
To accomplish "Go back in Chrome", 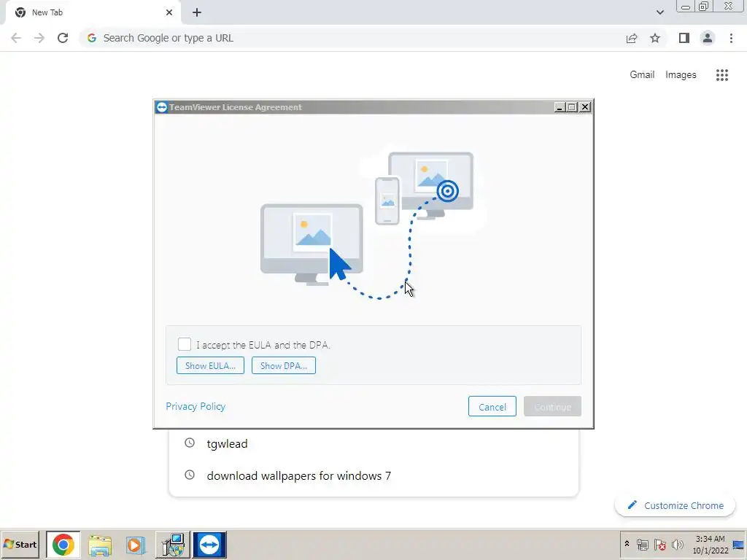I will coord(16,38).
